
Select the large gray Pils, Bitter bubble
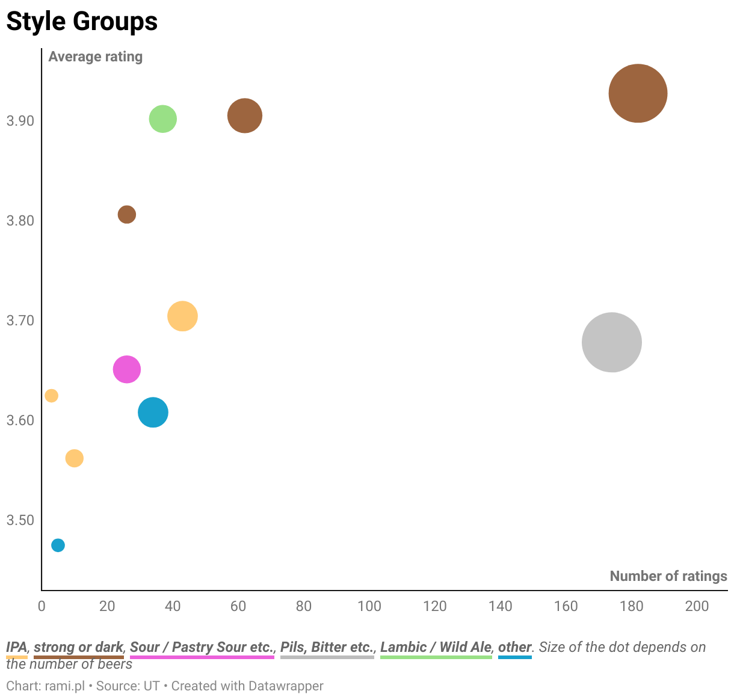coord(611,342)
